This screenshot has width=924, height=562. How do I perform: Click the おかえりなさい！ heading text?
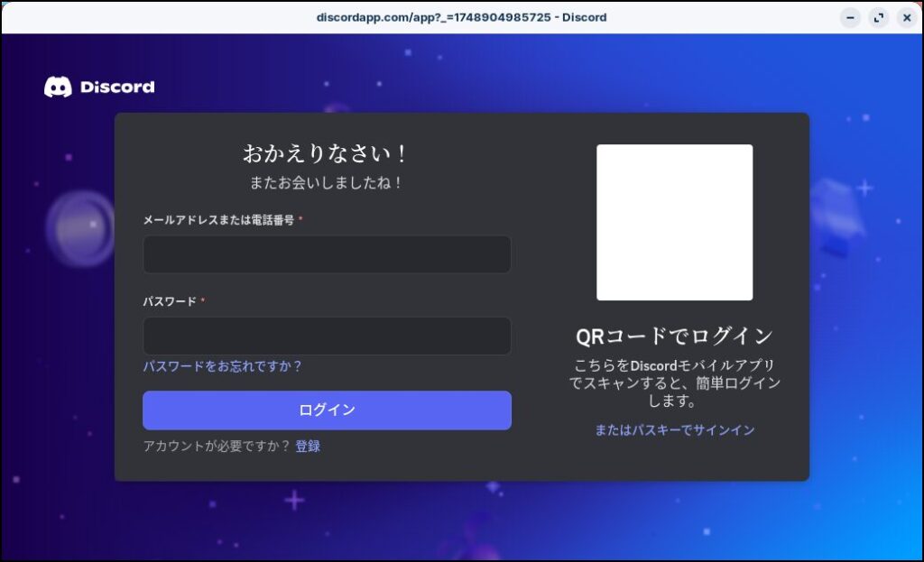pos(325,153)
